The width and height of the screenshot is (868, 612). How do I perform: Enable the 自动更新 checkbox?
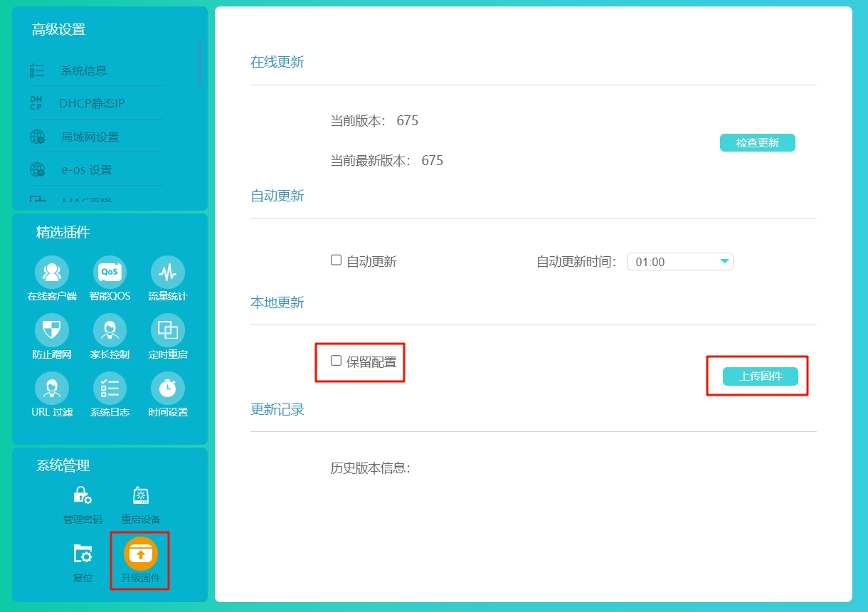(335, 260)
